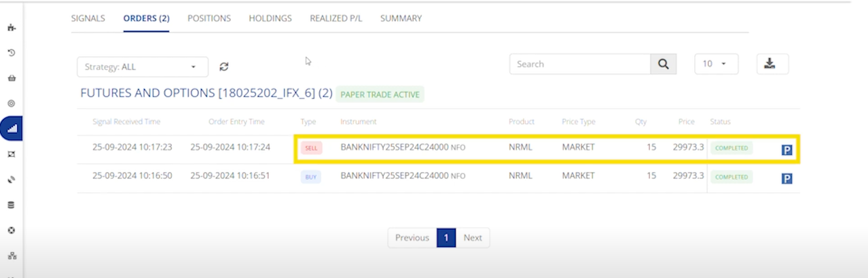This screenshot has width=868, height=278.
Task: Click the basket icon in sidebar
Action: 12,78
